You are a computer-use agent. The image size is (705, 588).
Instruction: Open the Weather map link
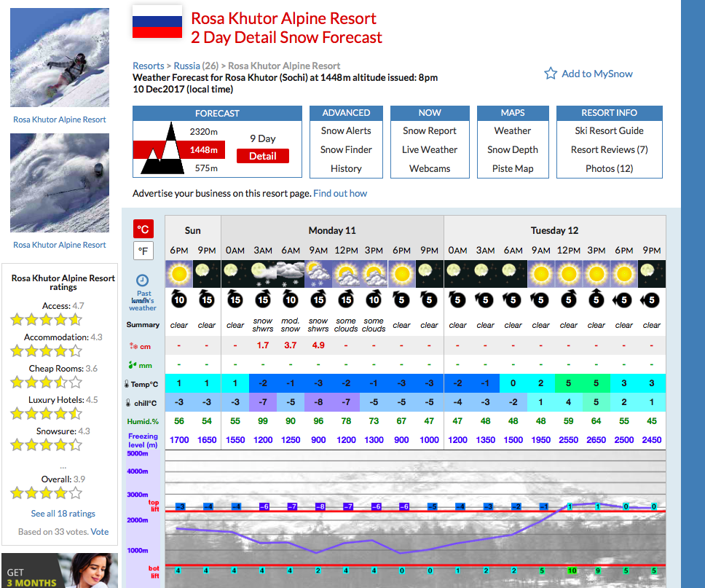click(x=513, y=131)
